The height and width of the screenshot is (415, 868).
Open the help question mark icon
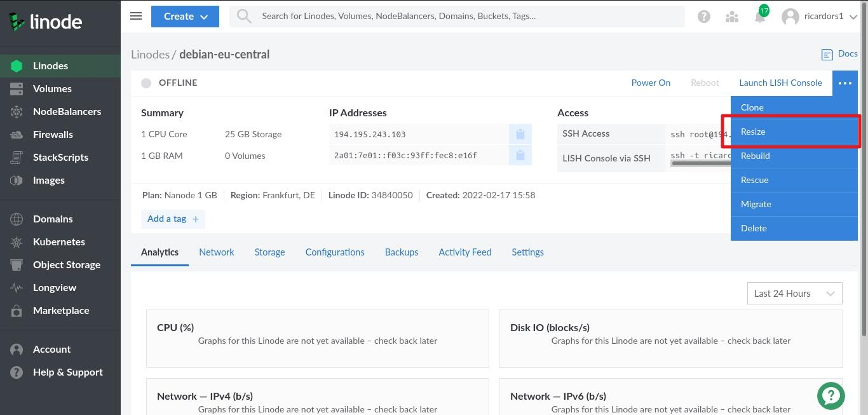click(x=704, y=17)
